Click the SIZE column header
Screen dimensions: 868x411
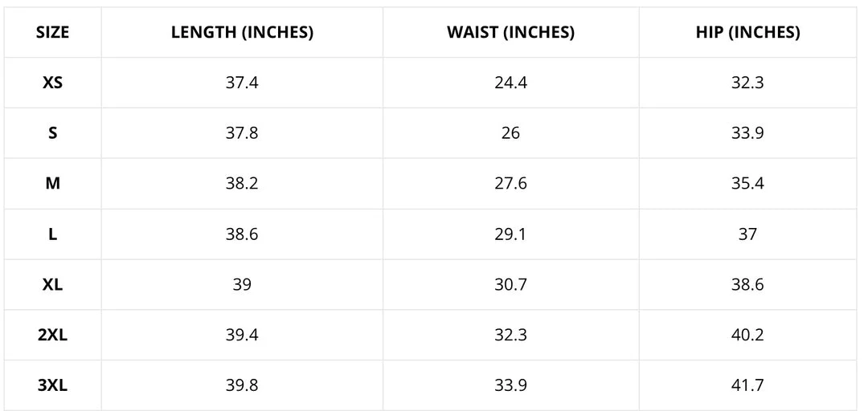(52, 33)
